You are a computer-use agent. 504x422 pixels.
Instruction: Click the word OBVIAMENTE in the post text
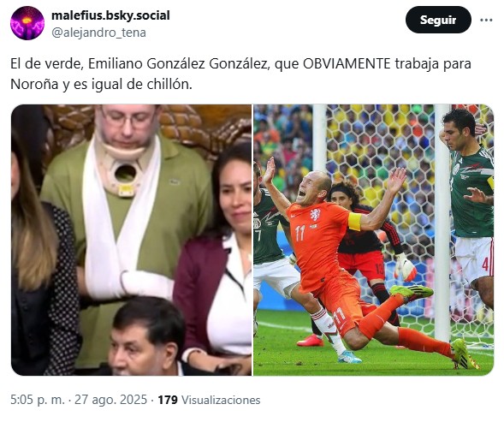[x=347, y=63]
